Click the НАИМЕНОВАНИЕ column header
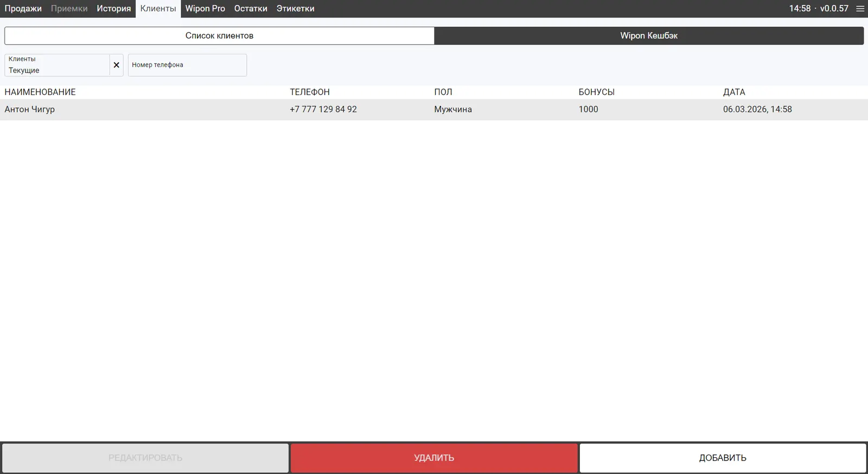This screenshot has width=868, height=474. point(40,92)
